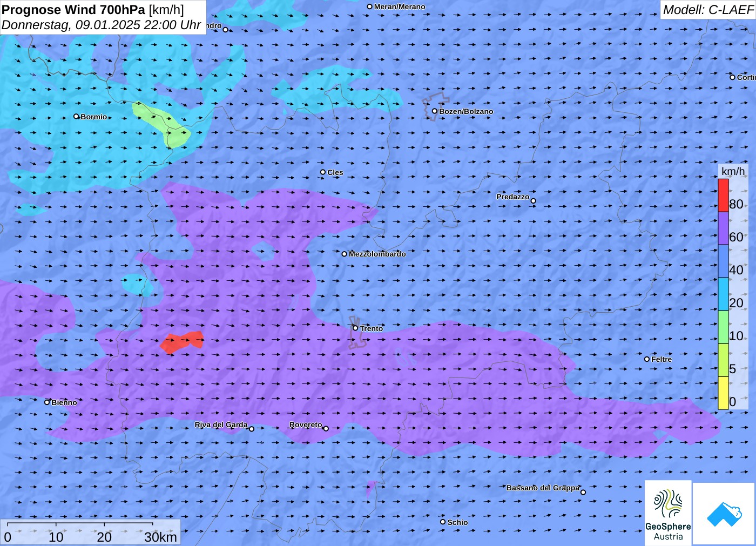Click the cyan 20 km/h legend swatch
The width and height of the screenshot is (756, 546).
click(723, 294)
